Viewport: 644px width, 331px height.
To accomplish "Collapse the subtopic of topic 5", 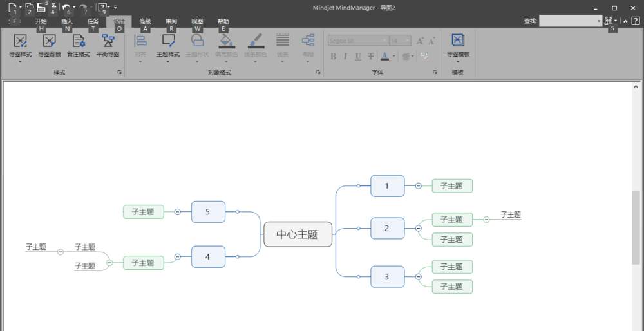I will (x=178, y=212).
